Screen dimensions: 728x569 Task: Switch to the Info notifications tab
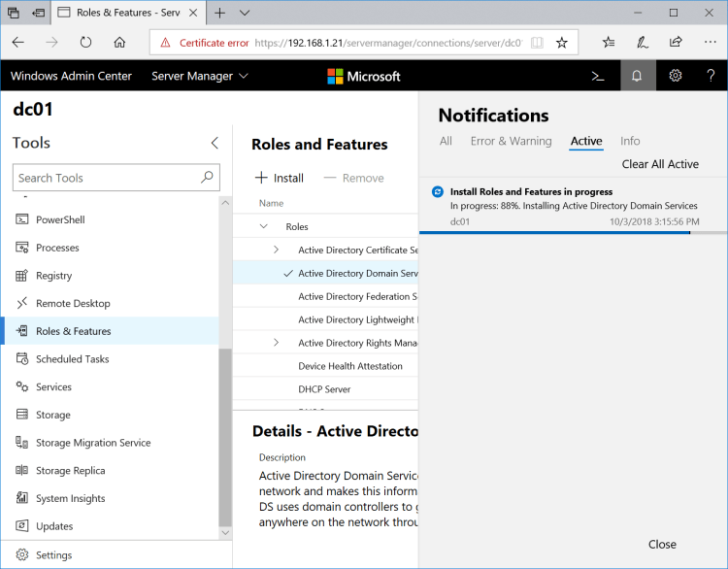630,141
